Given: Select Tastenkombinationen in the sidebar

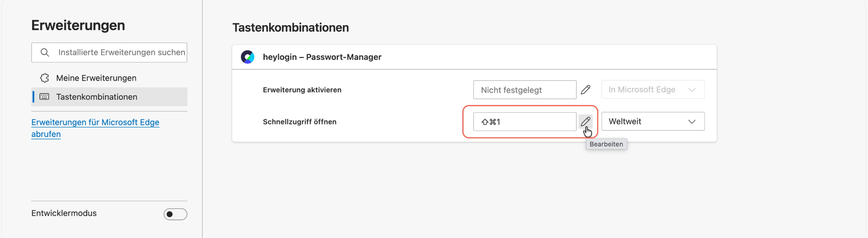Looking at the screenshot, I should click(x=109, y=97).
